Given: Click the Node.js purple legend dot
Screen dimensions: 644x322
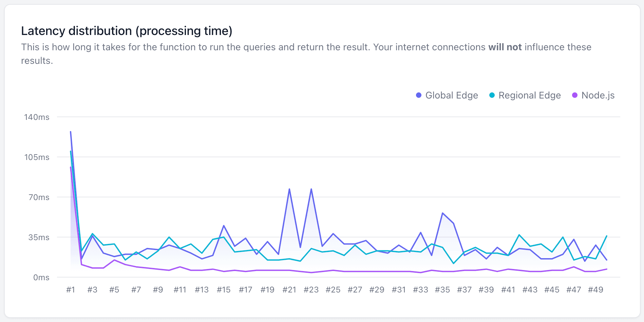Looking at the screenshot, I should [575, 95].
